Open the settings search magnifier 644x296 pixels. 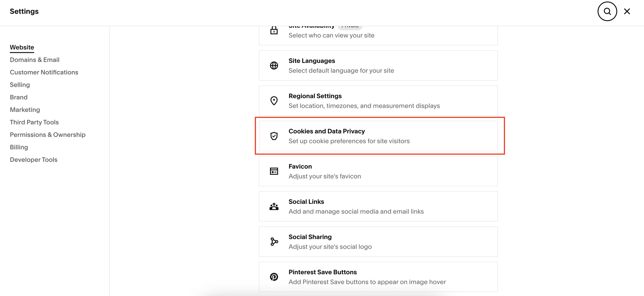click(x=607, y=11)
